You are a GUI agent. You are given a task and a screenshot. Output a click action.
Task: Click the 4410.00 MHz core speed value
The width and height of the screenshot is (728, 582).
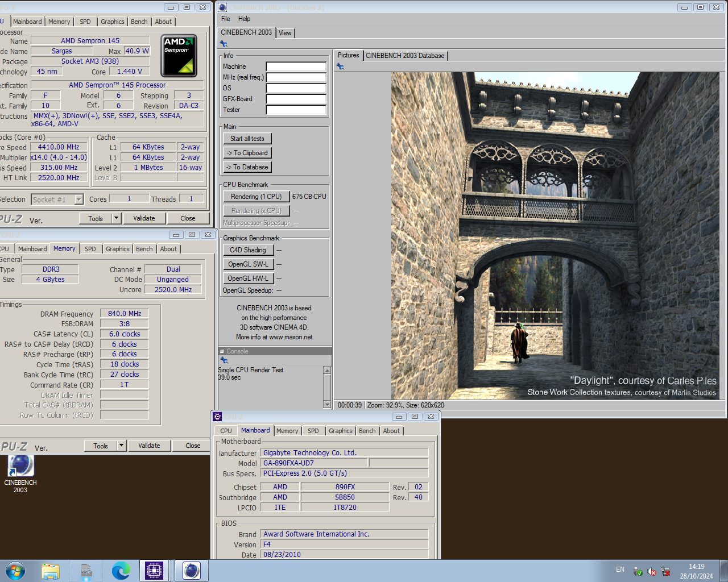[x=59, y=147]
